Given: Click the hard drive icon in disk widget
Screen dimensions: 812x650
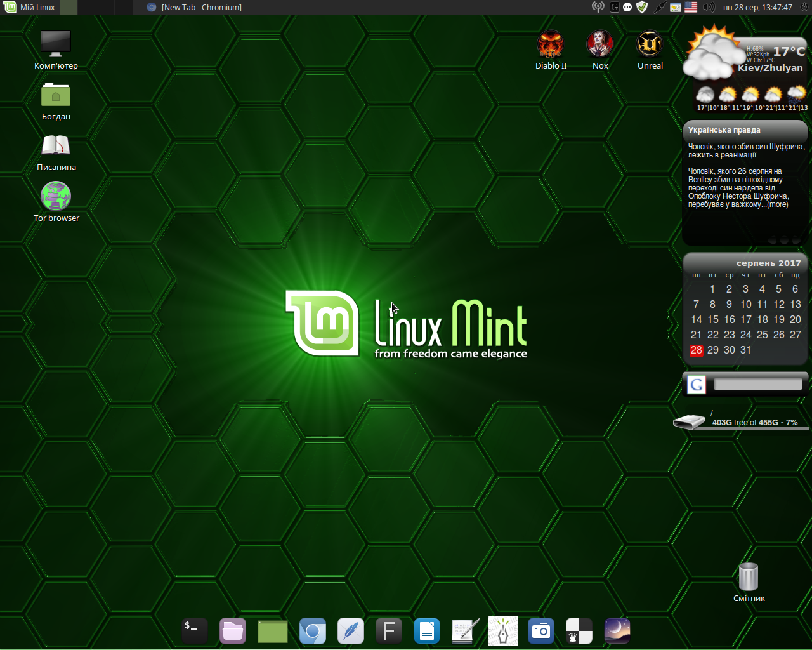Looking at the screenshot, I should pos(690,421).
